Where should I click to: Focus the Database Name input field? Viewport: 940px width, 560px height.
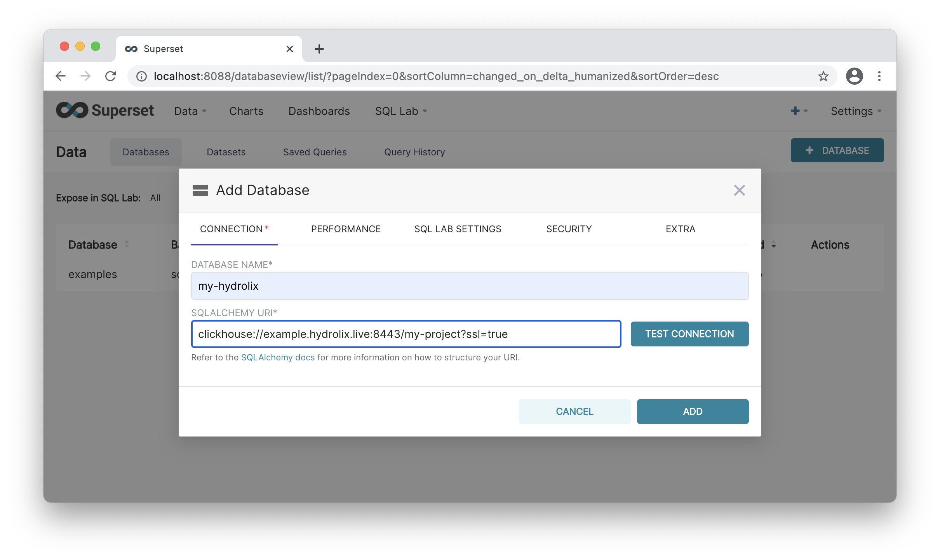tap(470, 286)
